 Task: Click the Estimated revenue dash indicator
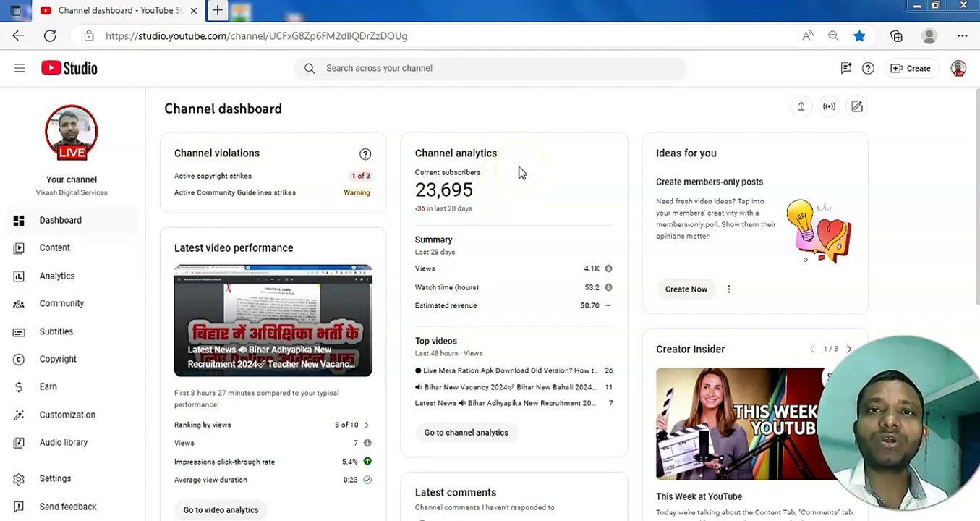point(608,305)
